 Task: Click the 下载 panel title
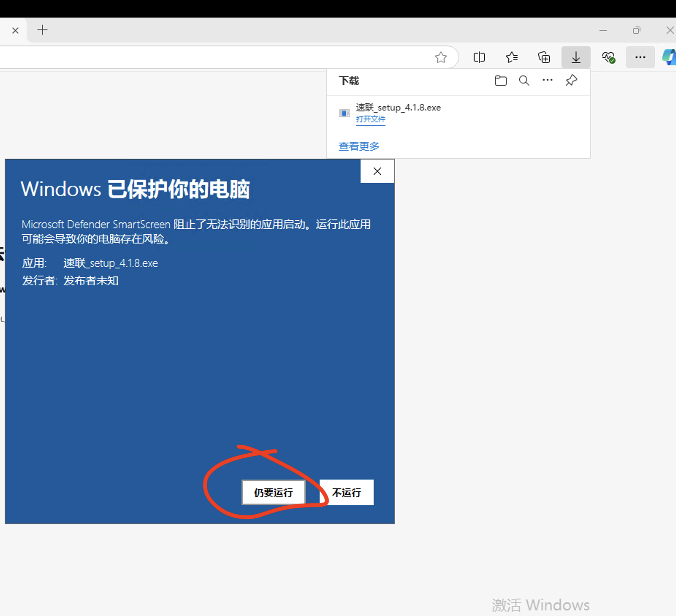click(x=349, y=81)
